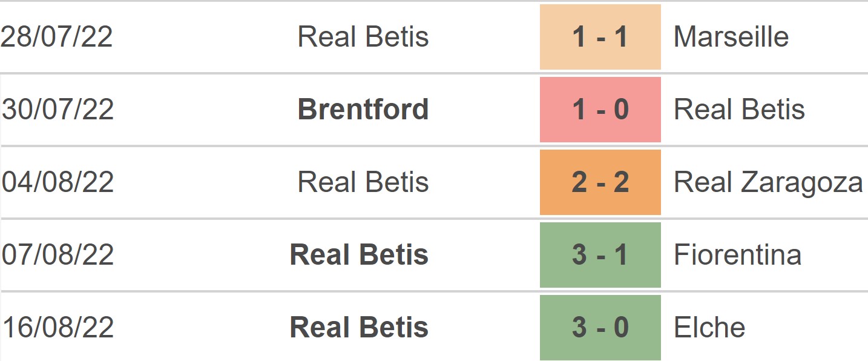Click the orange 2 - 2 score box
The image size is (868, 361).
tap(600, 182)
